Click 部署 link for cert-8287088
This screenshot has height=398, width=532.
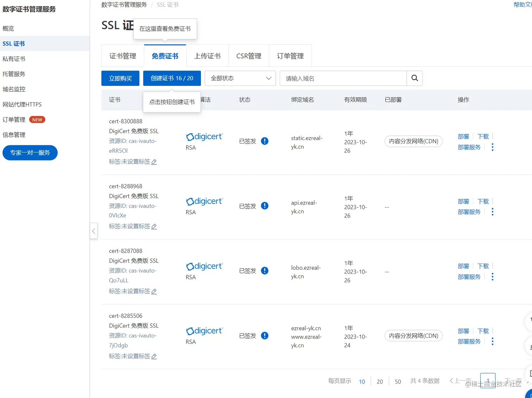463,266
